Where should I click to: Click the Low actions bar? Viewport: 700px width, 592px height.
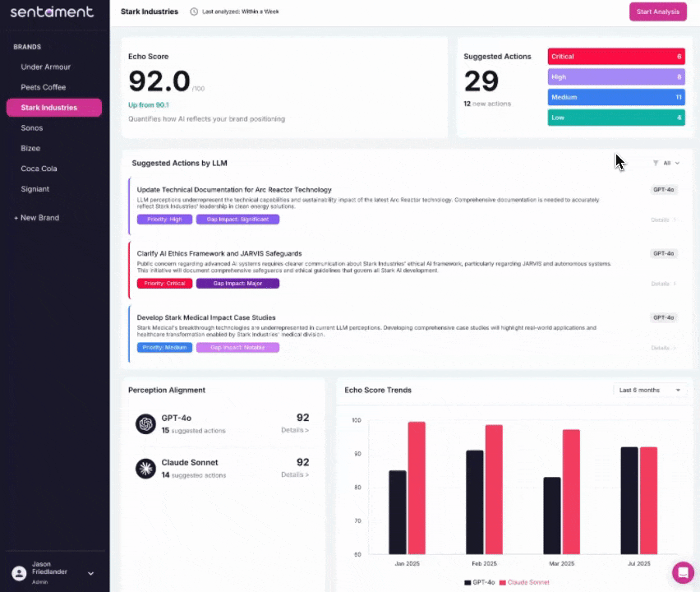click(616, 118)
